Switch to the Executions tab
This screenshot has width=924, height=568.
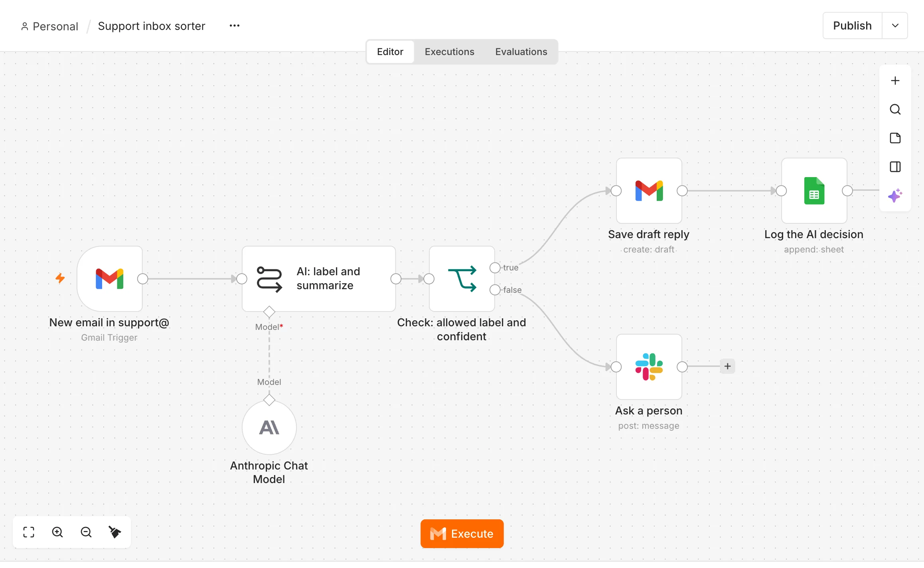[450, 52]
